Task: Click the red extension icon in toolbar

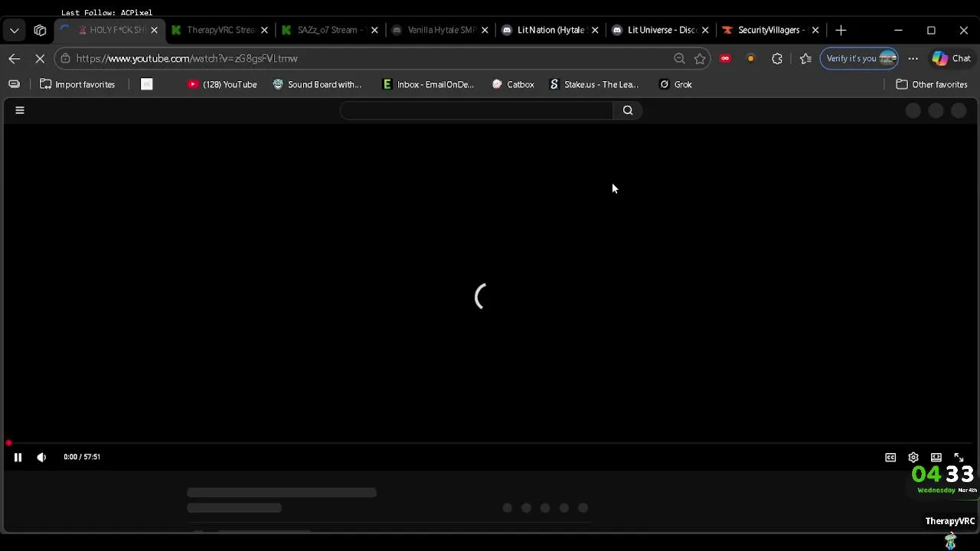Action: tap(725, 58)
